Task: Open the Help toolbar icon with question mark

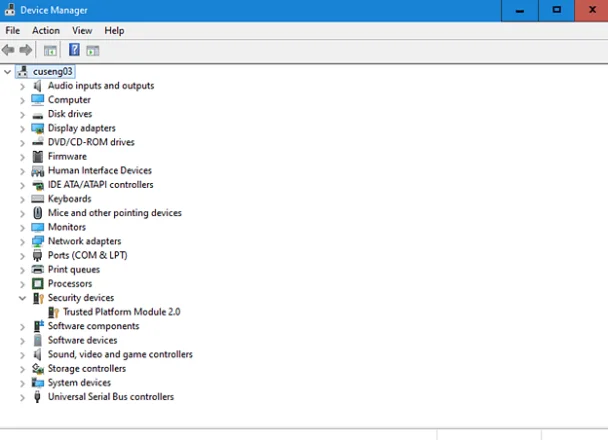Action: coord(74,50)
